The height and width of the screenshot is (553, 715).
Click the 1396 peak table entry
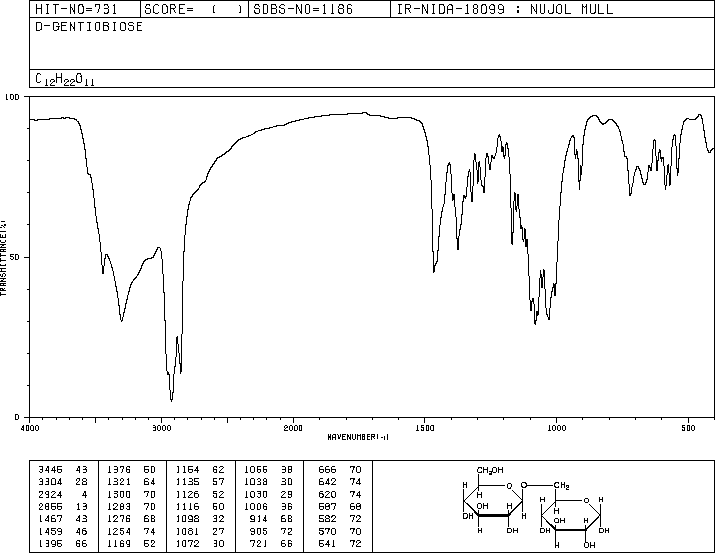(x=63, y=543)
